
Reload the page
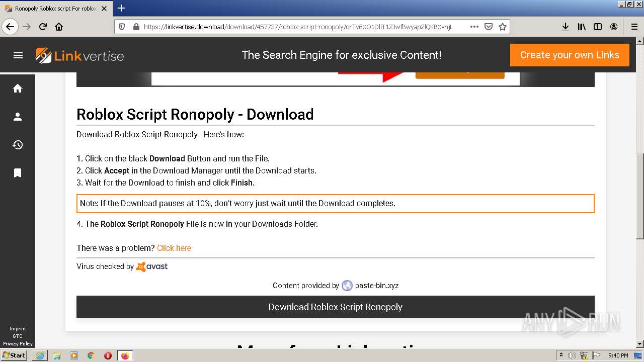click(x=43, y=27)
